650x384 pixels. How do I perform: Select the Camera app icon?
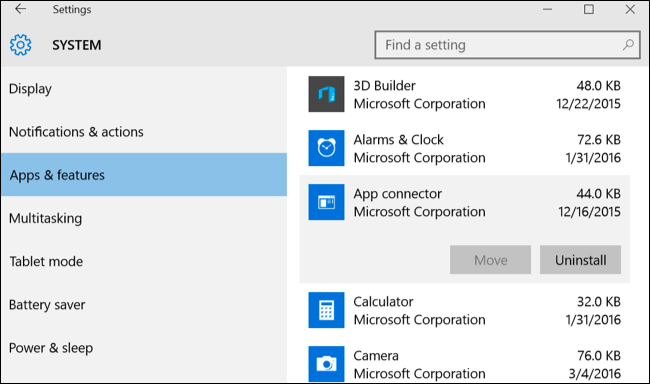click(x=326, y=364)
